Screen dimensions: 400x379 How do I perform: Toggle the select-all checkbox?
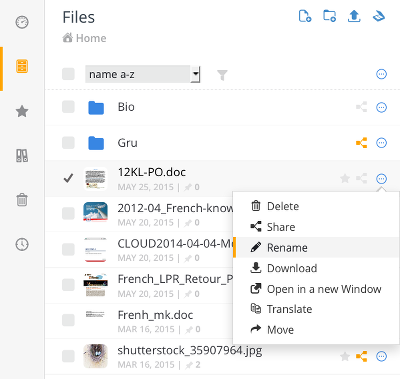(68, 74)
